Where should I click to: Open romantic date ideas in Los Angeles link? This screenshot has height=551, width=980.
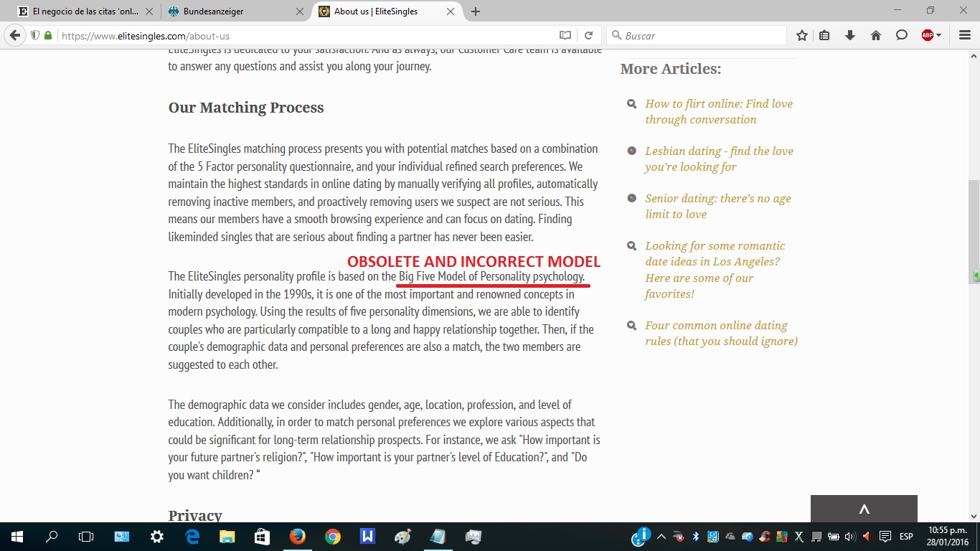pos(715,269)
